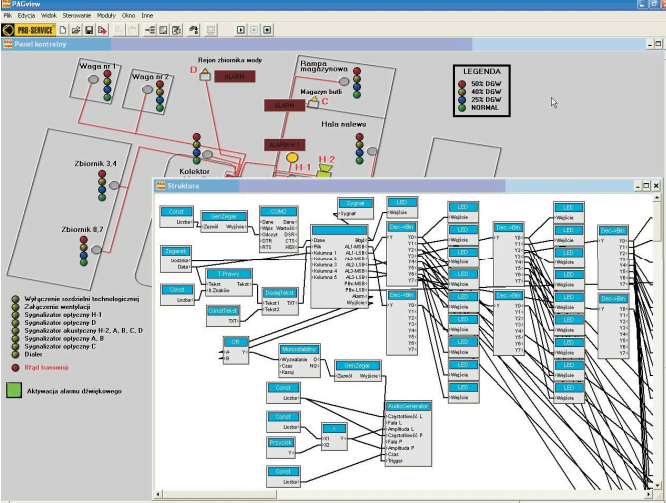Click the gray detector near Kolektor

207,154
